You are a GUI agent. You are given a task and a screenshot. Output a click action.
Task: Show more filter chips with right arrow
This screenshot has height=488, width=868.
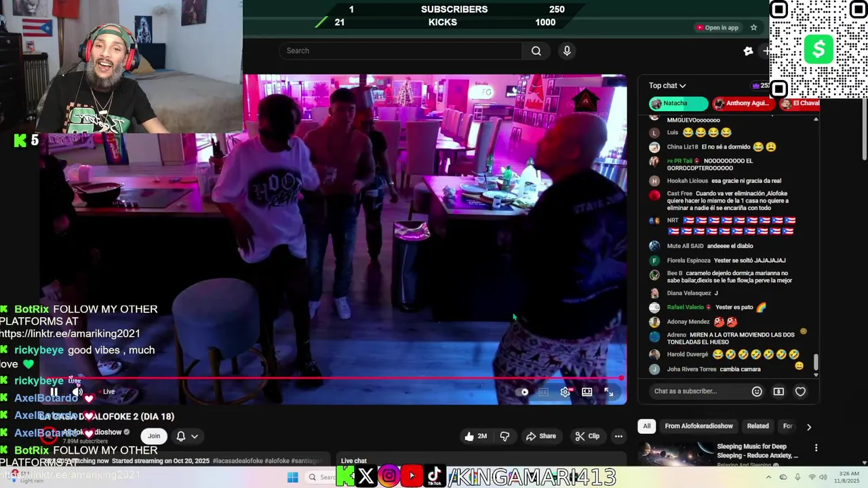[x=808, y=426]
